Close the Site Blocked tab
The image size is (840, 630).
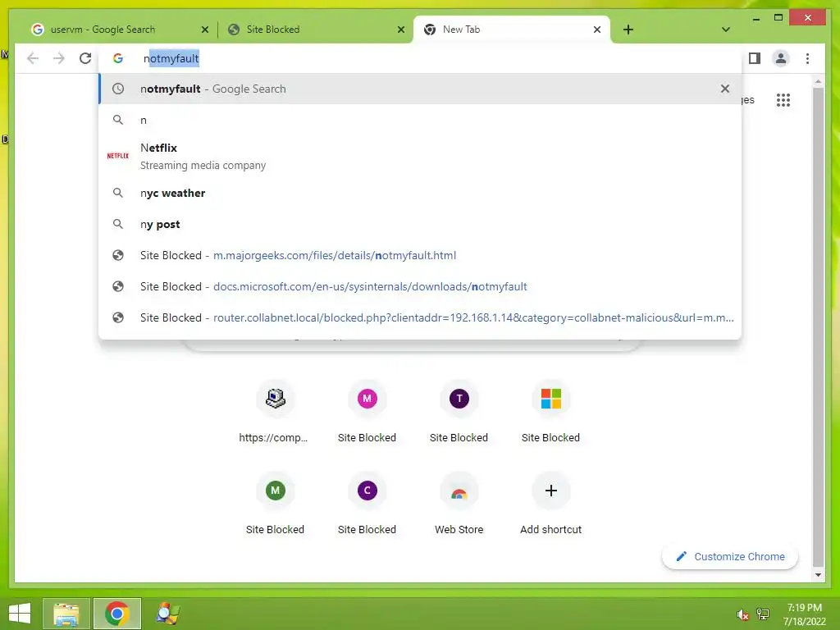[x=400, y=30]
